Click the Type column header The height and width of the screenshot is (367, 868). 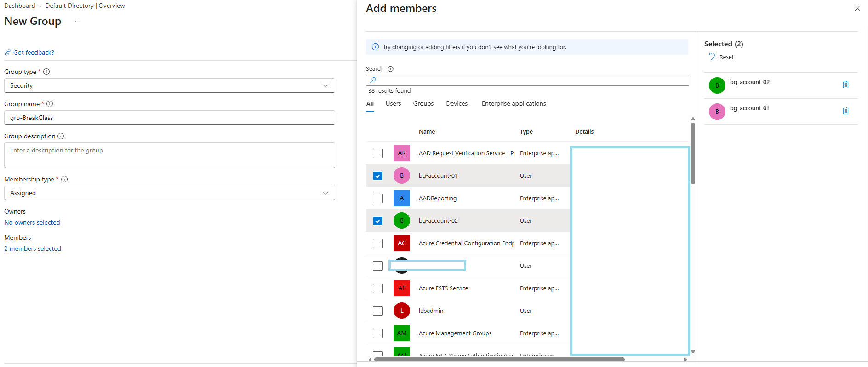click(x=526, y=132)
